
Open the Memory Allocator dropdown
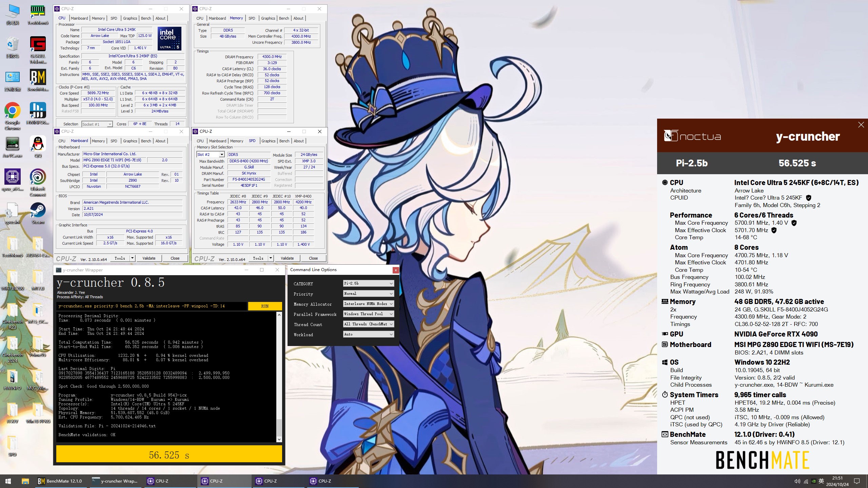coord(368,304)
